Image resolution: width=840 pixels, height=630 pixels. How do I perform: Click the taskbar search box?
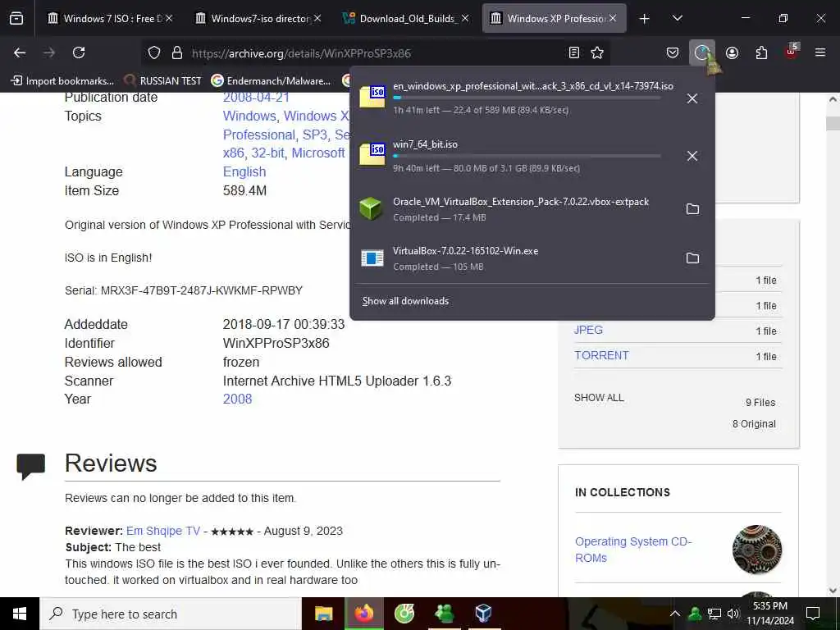pyautogui.click(x=171, y=614)
